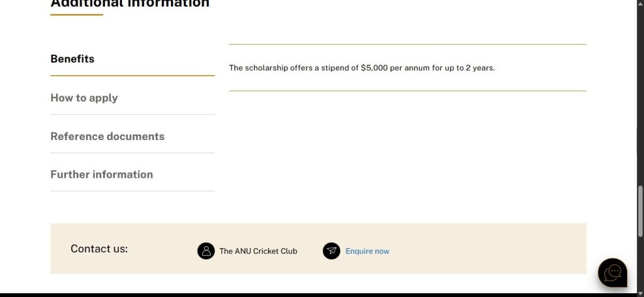This screenshot has width=644, height=297.
Task: Click the scrollbar track above the thumb
Action: tap(640, 94)
